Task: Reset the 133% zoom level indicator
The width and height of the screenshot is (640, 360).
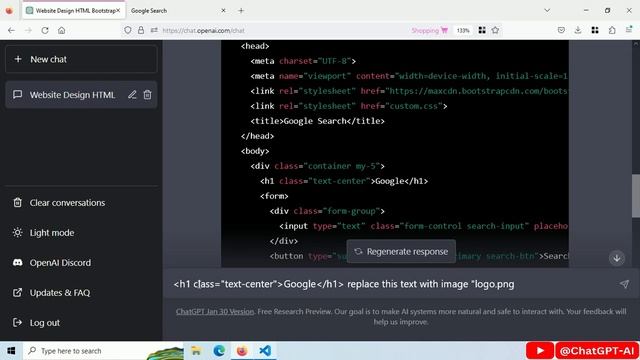Action: pos(463,30)
